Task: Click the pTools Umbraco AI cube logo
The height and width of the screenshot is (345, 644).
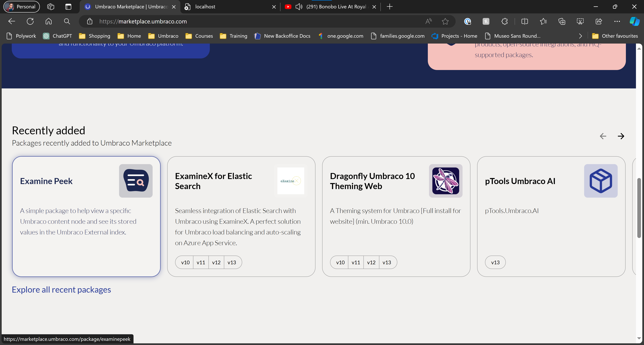Action: tap(601, 181)
